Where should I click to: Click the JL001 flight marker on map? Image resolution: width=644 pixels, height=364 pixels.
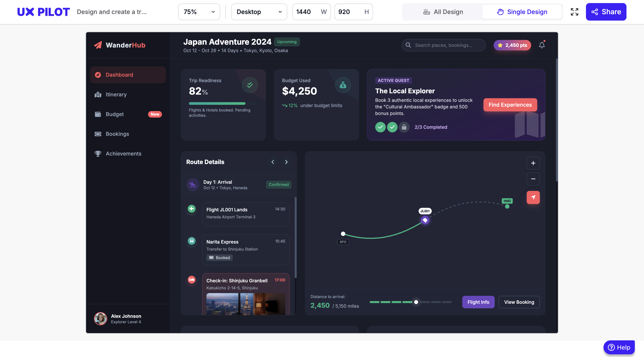[x=425, y=220]
